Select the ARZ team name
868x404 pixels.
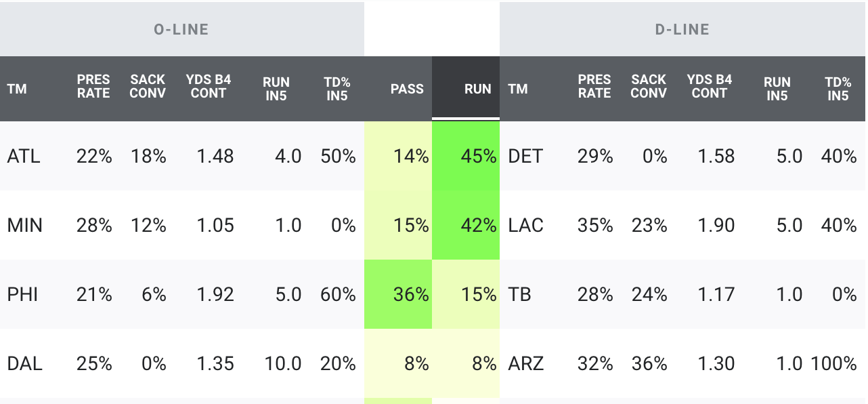pyautogui.click(x=525, y=364)
